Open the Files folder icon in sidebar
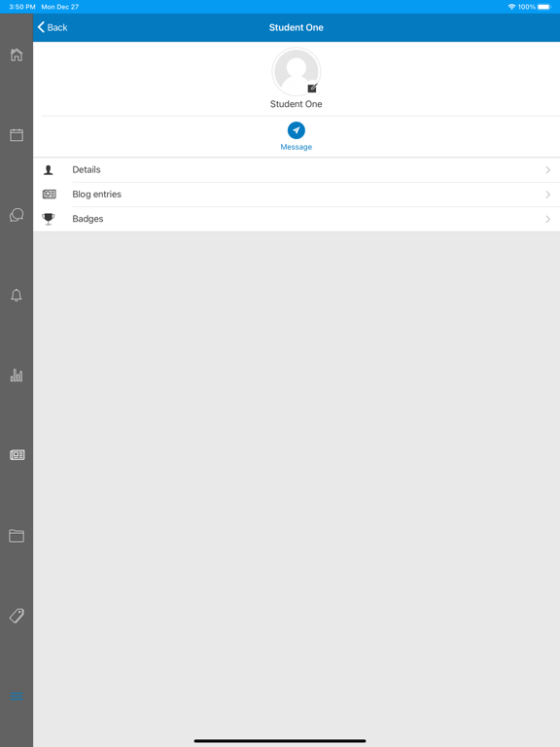This screenshot has width=560, height=747. tap(17, 536)
